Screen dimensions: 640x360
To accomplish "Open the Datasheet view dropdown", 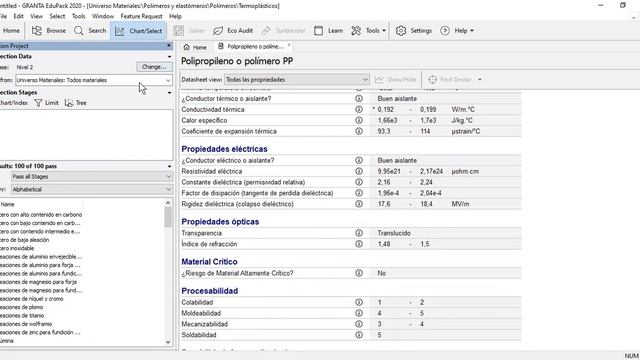I will 297,80.
